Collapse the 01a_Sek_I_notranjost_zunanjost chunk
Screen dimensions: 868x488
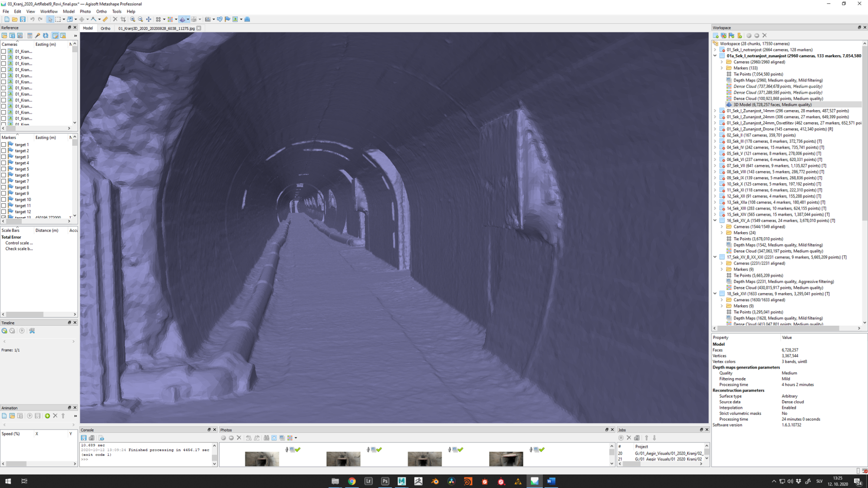point(715,56)
